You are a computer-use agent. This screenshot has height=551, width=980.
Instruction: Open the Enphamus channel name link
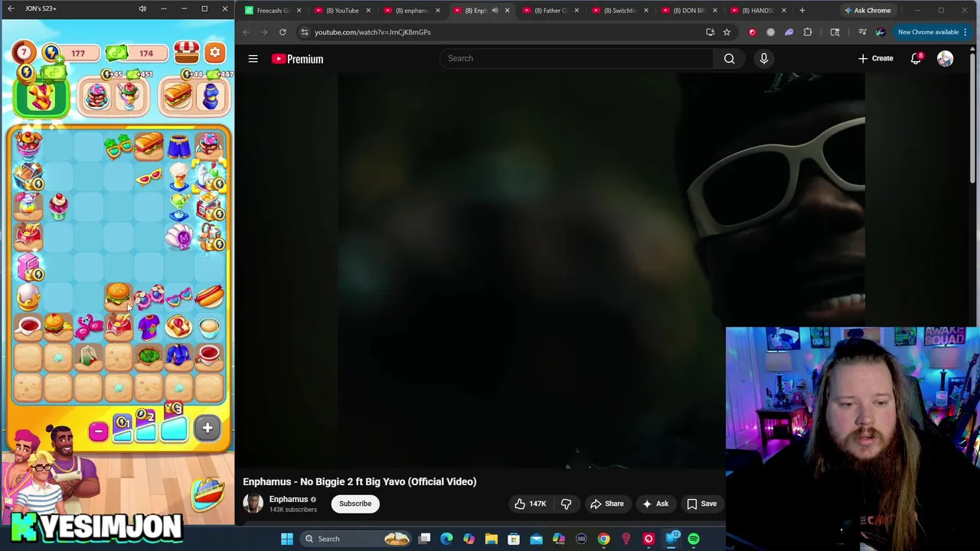point(289,499)
